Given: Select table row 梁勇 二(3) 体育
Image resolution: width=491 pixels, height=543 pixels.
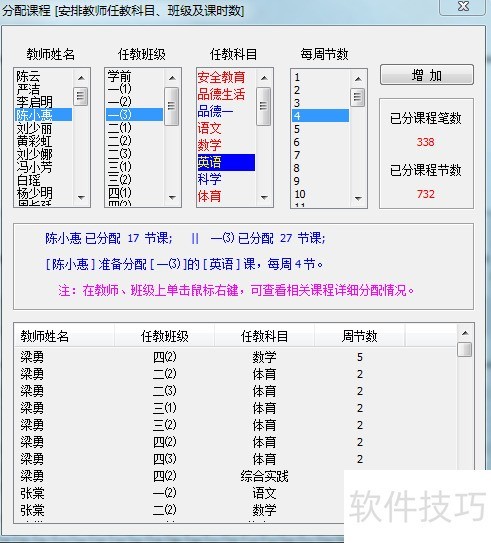Looking at the screenshot, I should [235, 391].
